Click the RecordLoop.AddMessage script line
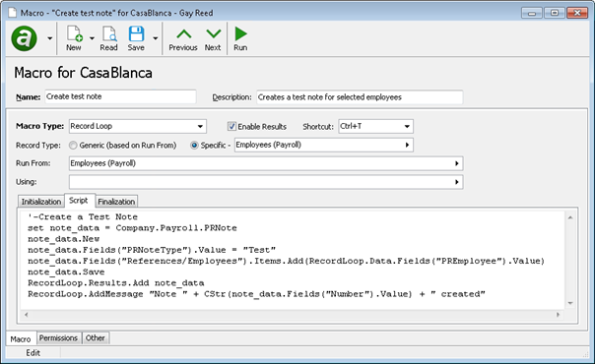Viewport: 595px width, 364px height. point(256,294)
